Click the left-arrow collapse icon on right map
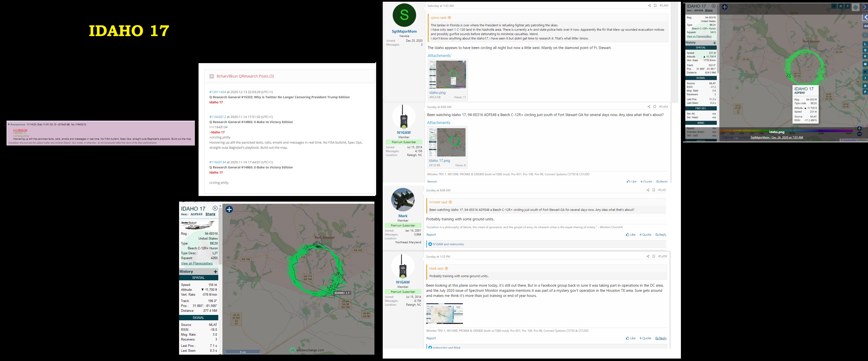Screen dimensions: 868x361 point(865,17)
